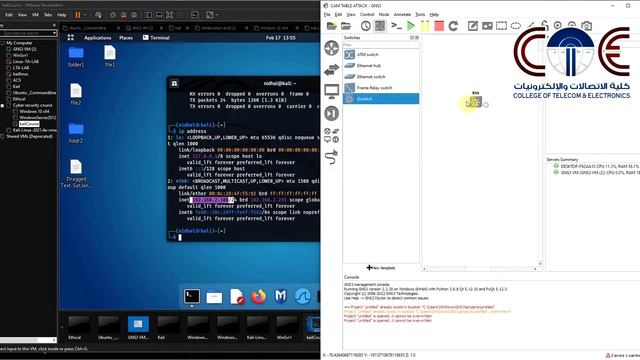Viewport: 640px width, 360px height.
Task: Click the GNS3 zoom in icon
Action: pyautogui.click(x=558, y=25)
